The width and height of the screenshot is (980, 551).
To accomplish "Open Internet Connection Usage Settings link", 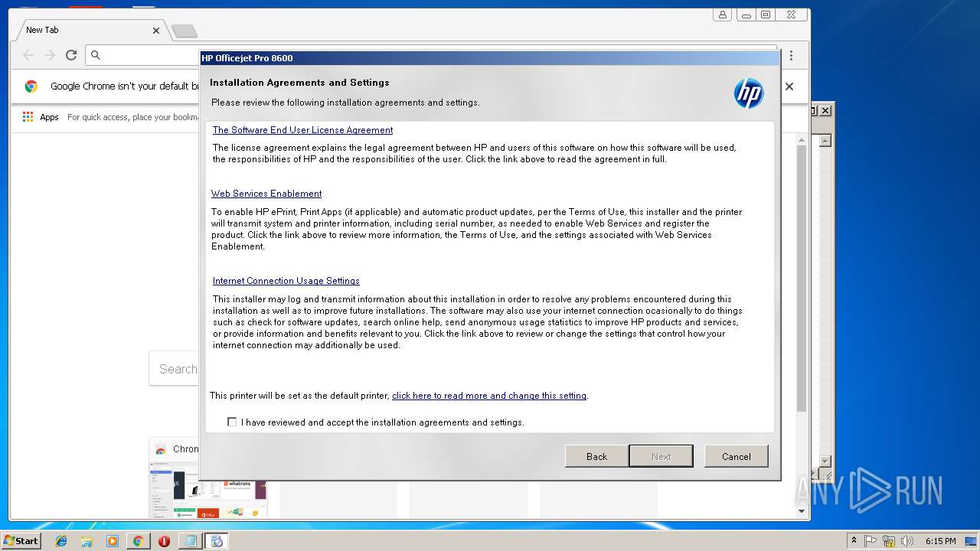I will 286,281.
